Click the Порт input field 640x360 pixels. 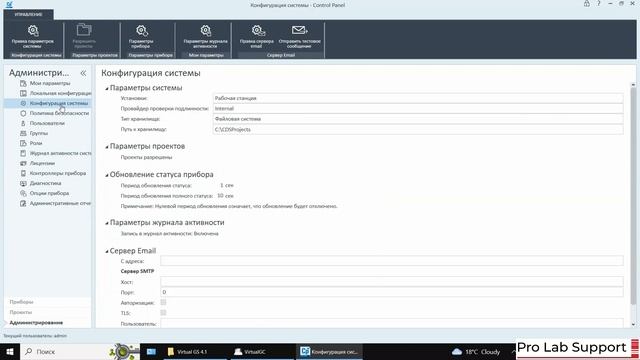pos(392,292)
